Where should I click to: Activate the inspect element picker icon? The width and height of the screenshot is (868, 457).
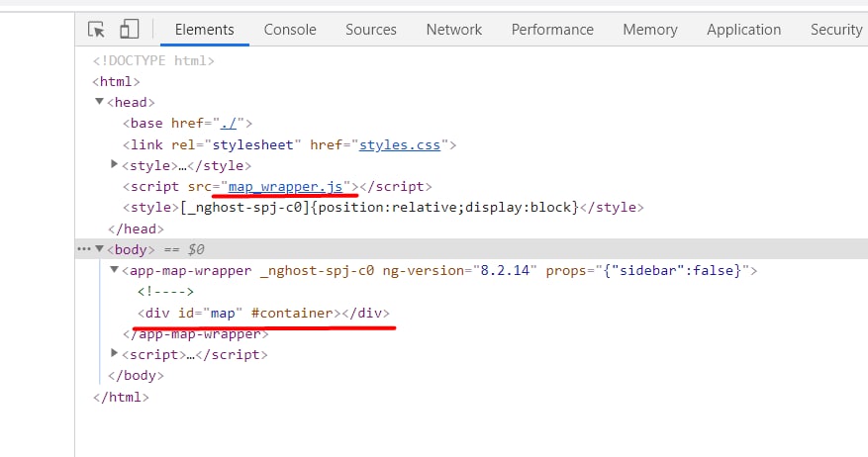tap(96, 30)
